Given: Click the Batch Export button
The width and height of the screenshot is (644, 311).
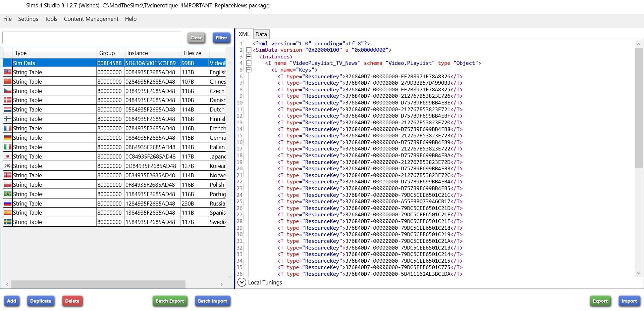Looking at the screenshot, I should tap(170, 301).
